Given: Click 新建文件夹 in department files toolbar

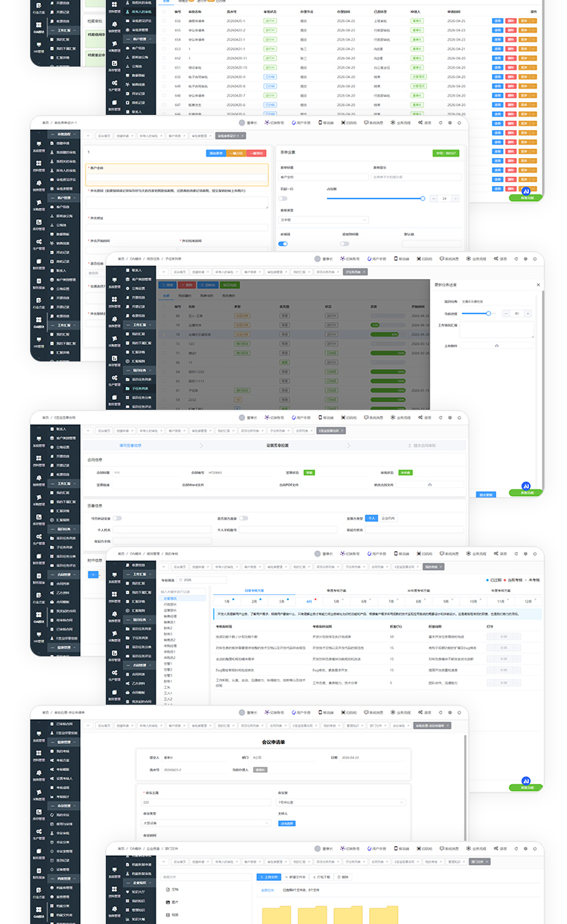Looking at the screenshot, I should tap(296, 877).
